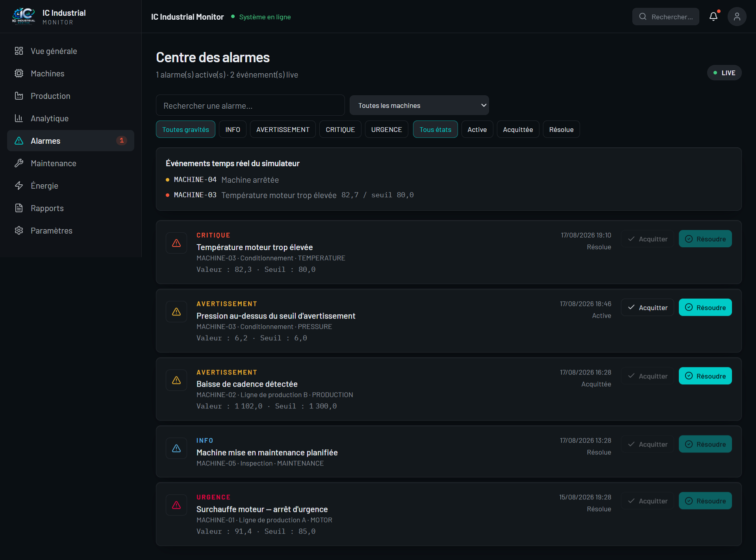The image size is (756, 560).
Task: Open the Maintenance section
Action: pos(70,163)
